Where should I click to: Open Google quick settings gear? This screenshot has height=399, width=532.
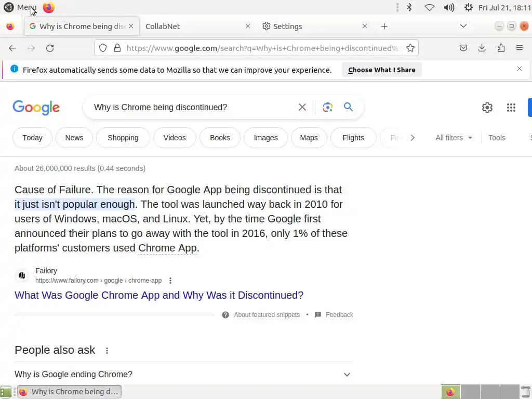(x=487, y=108)
